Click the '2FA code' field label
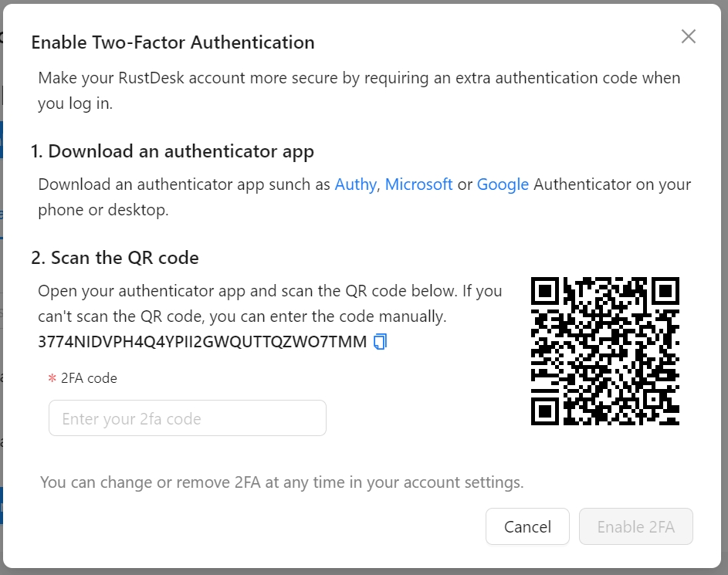 89,378
